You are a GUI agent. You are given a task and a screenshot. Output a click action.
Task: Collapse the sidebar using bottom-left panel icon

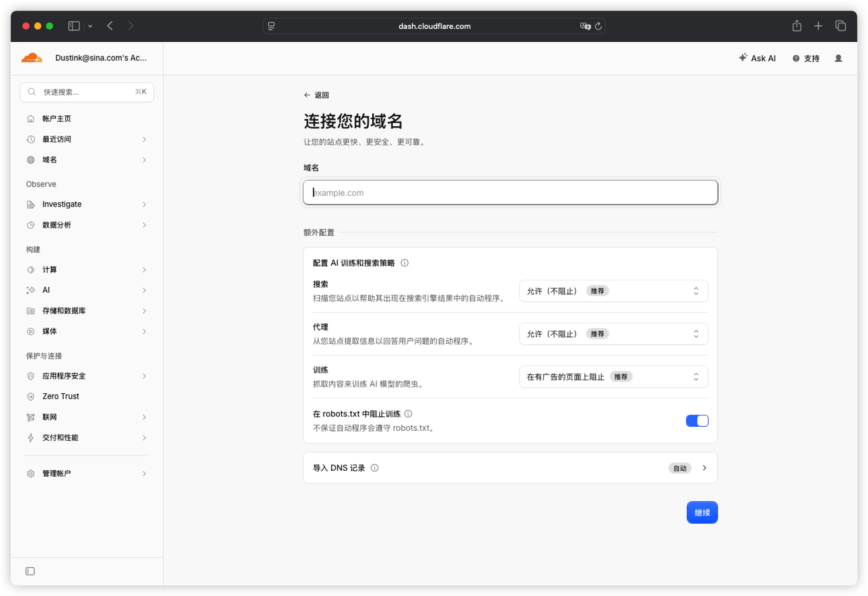30,571
